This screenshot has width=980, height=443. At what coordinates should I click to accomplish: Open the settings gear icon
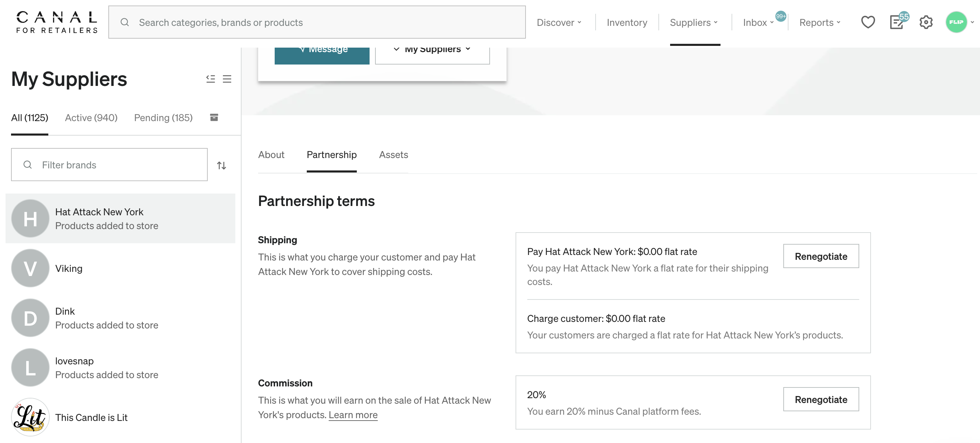[925, 22]
